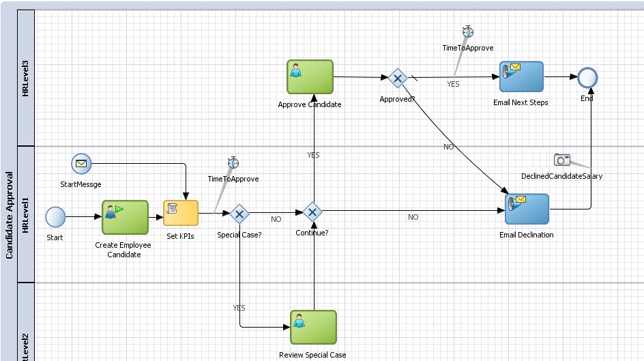Select the Approve Candidate user task
Image resolution: width=644 pixels, height=361 pixels.
[x=310, y=77]
